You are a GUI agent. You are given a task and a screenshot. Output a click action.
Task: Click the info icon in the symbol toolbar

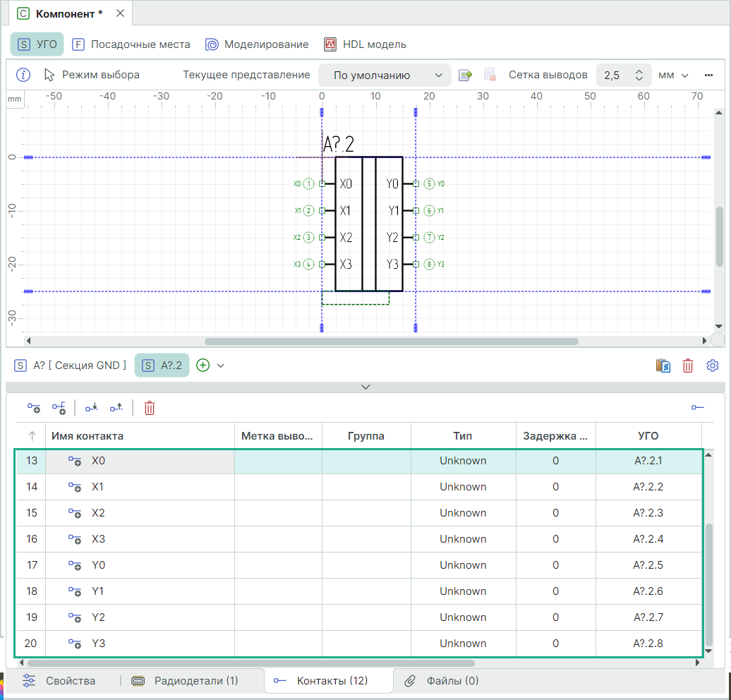point(23,75)
